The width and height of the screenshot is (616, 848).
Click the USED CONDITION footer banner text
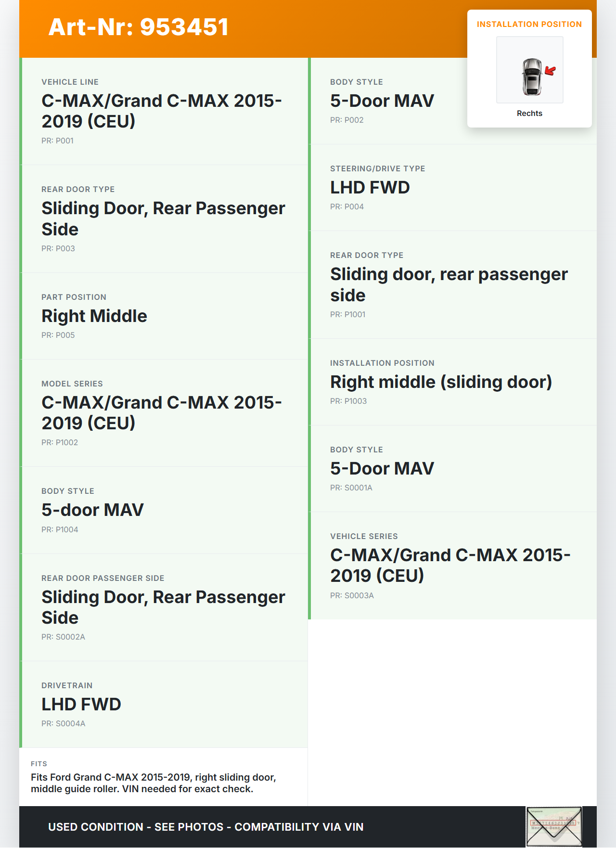point(206,827)
